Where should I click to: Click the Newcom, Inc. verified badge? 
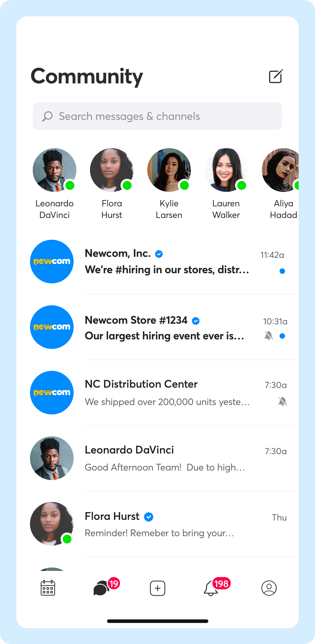pos(159,254)
